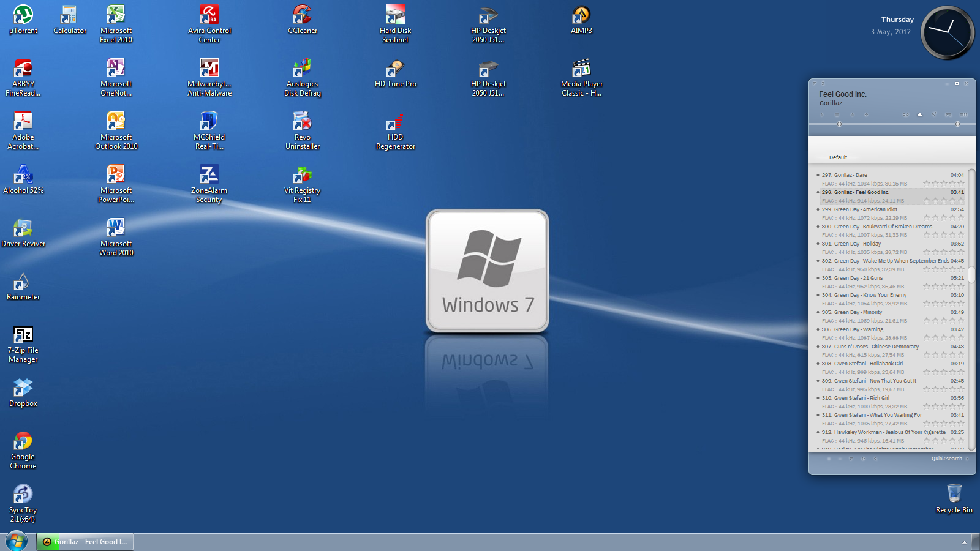Viewport: 980px width, 551px height.
Task: Select the Microsoft OneNote icon
Action: click(116, 77)
